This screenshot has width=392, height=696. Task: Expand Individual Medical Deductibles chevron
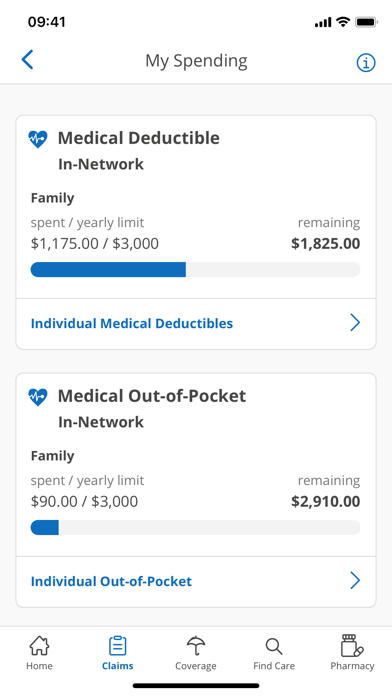(355, 323)
